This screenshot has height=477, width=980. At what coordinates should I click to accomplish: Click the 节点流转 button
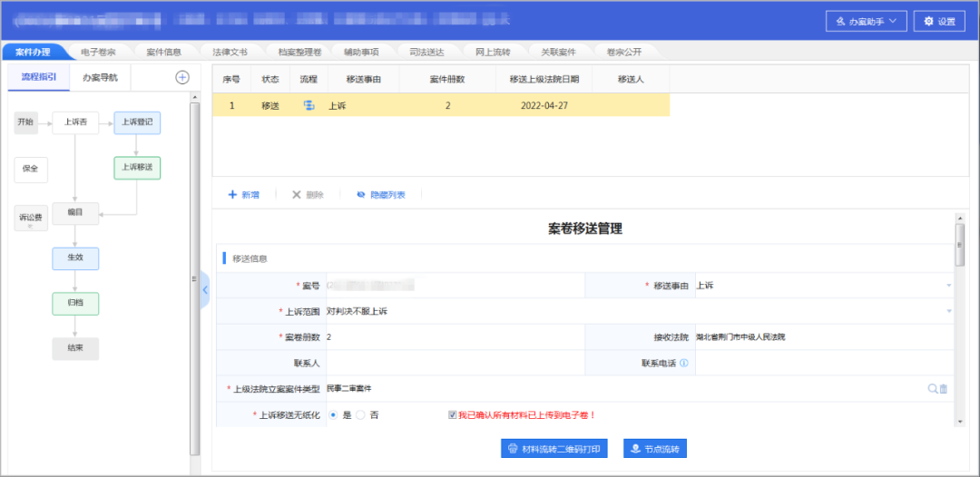click(655, 448)
